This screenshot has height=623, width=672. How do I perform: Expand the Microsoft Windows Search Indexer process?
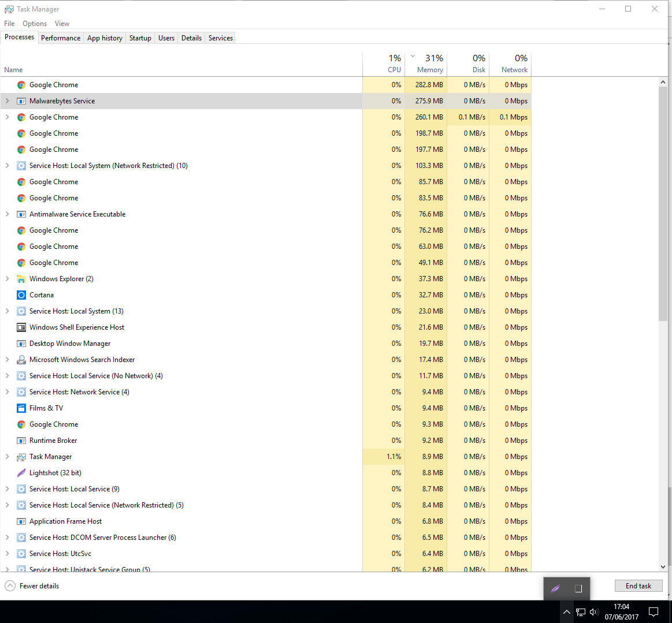point(8,360)
